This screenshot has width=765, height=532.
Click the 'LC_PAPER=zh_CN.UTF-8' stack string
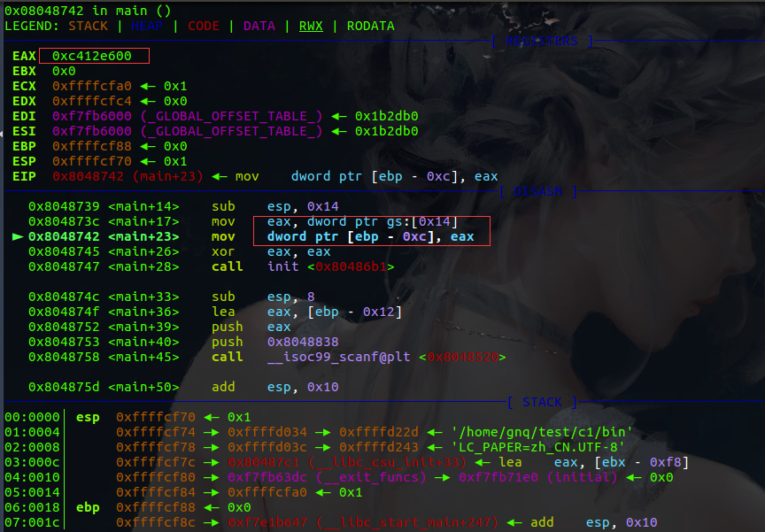click(538, 447)
